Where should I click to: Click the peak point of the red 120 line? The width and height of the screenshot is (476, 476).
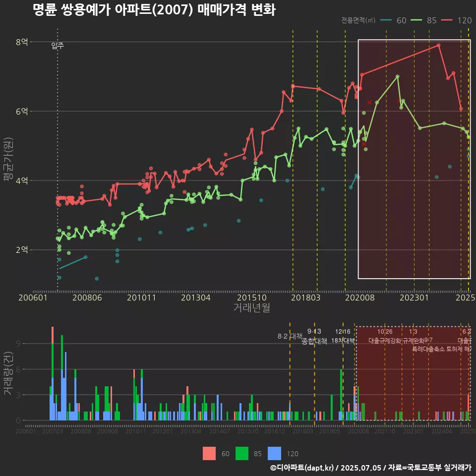[438, 45]
